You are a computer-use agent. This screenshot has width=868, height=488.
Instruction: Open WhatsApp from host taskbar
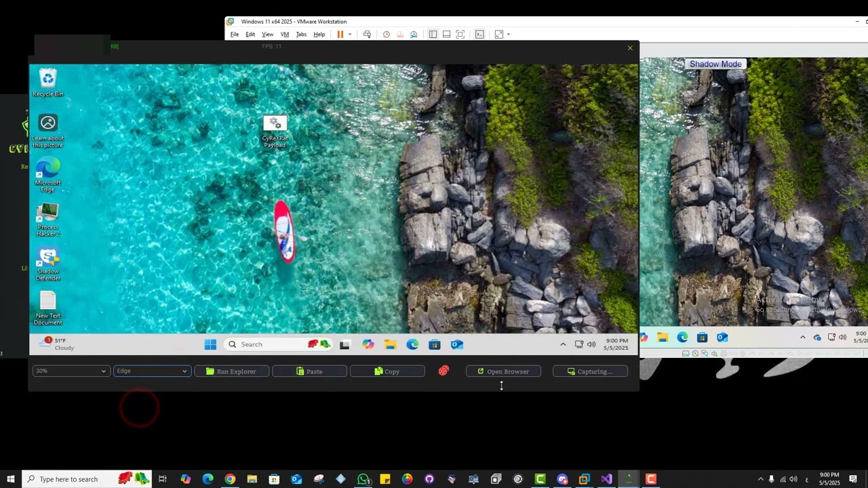coord(363,479)
